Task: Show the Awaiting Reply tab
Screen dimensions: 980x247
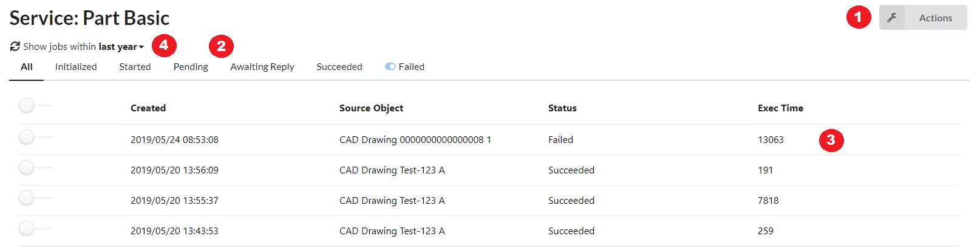Action: click(x=262, y=67)
